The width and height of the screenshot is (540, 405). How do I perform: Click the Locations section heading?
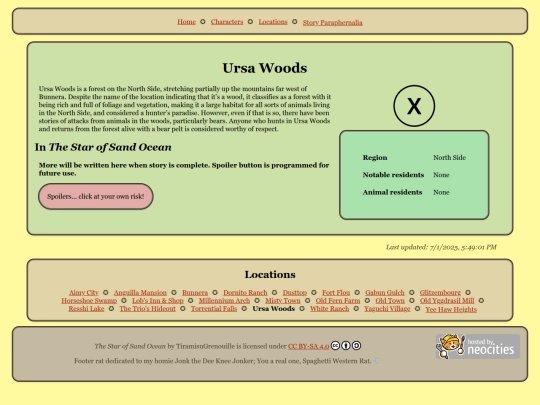[270, 274]
